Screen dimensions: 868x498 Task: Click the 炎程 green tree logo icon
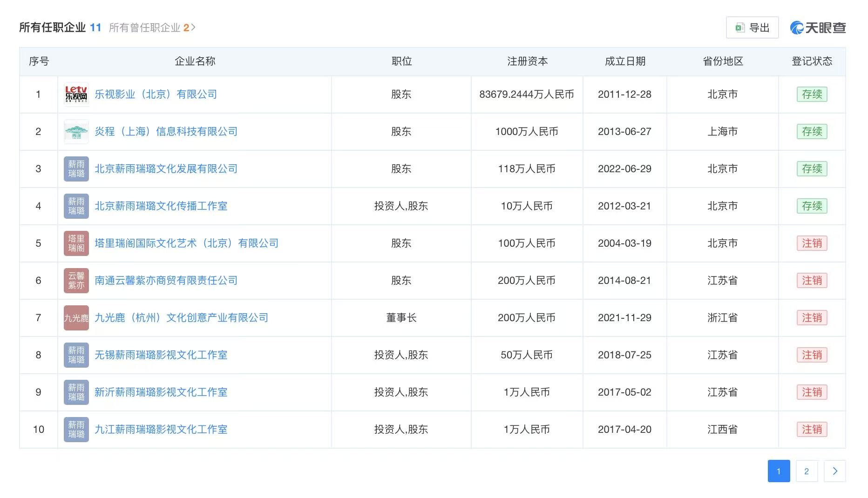click(x=76, y=132)
